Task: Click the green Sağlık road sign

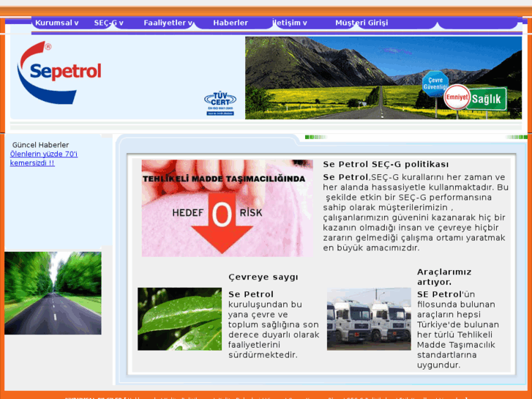Action: 487,99
